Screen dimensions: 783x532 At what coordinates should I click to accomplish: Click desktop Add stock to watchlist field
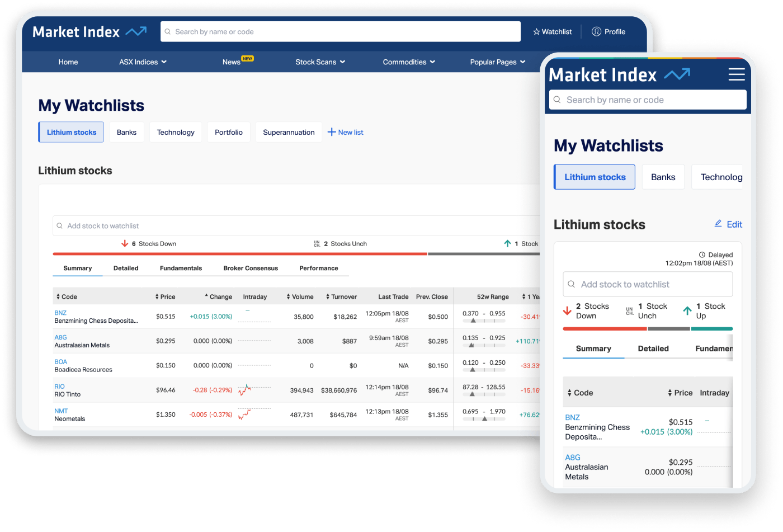pos(296,226)
